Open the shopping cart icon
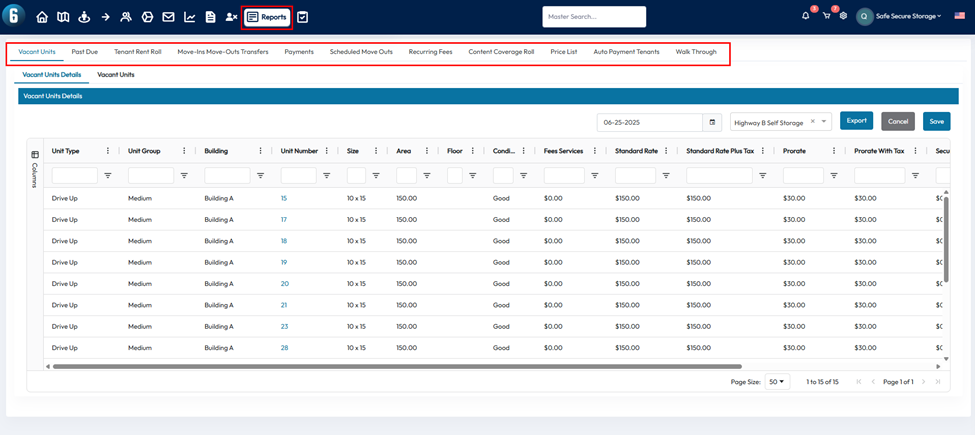The height and width of the screenshot is (435, 975). pyautogui.click(x=826, y=16)
